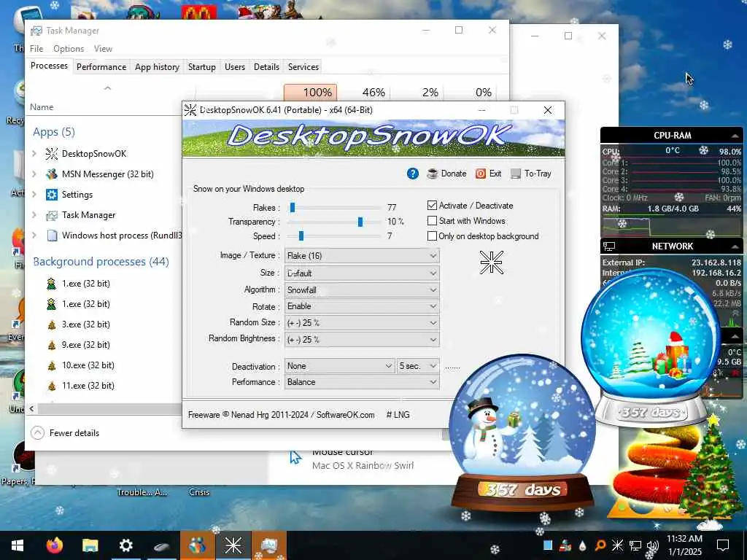The image size is (747, 560).
Task: Switch to the Details tab
Action: [266, 67]
